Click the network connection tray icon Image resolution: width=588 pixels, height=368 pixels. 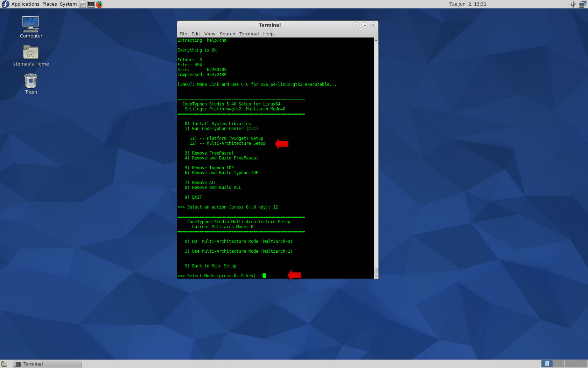pos(583,4)
